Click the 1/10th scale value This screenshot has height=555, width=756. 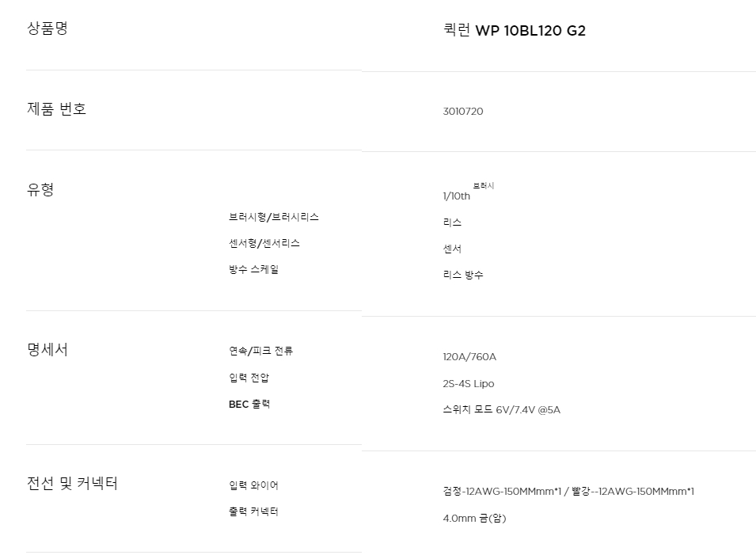457,196
